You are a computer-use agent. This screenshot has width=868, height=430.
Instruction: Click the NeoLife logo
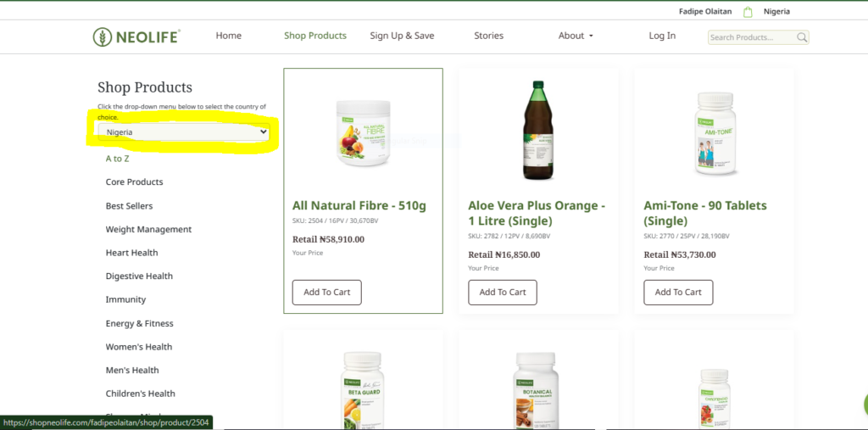[136, 36]
